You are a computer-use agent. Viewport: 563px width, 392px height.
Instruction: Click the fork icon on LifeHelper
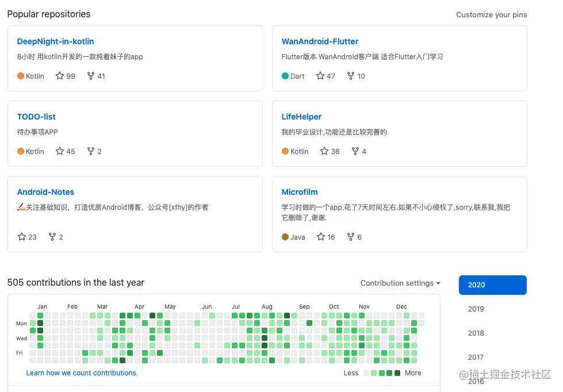(355, 151)
